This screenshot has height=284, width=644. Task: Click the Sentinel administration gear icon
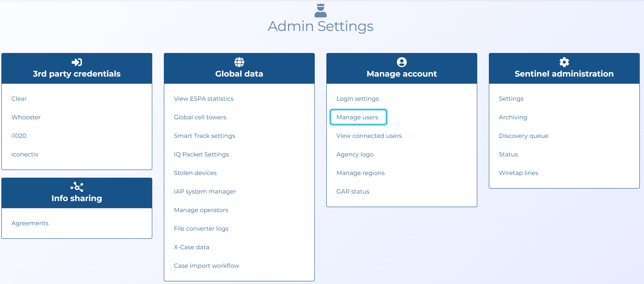pos(564,62)
